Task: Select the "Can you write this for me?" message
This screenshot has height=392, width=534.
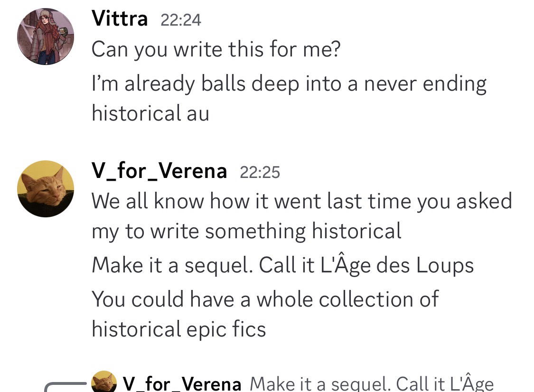Action: pos(216,49)
